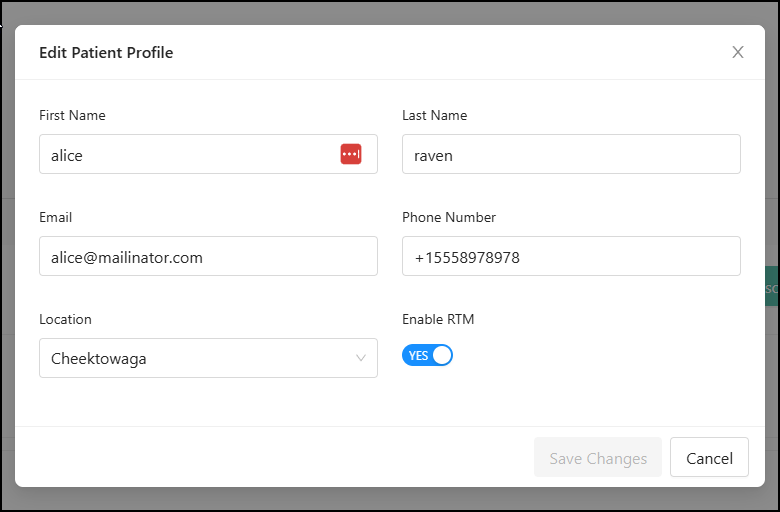Click the YES text on the RTM toggle
The width and height of the screenshot is (780, 512).
click(x=418, y=356)
